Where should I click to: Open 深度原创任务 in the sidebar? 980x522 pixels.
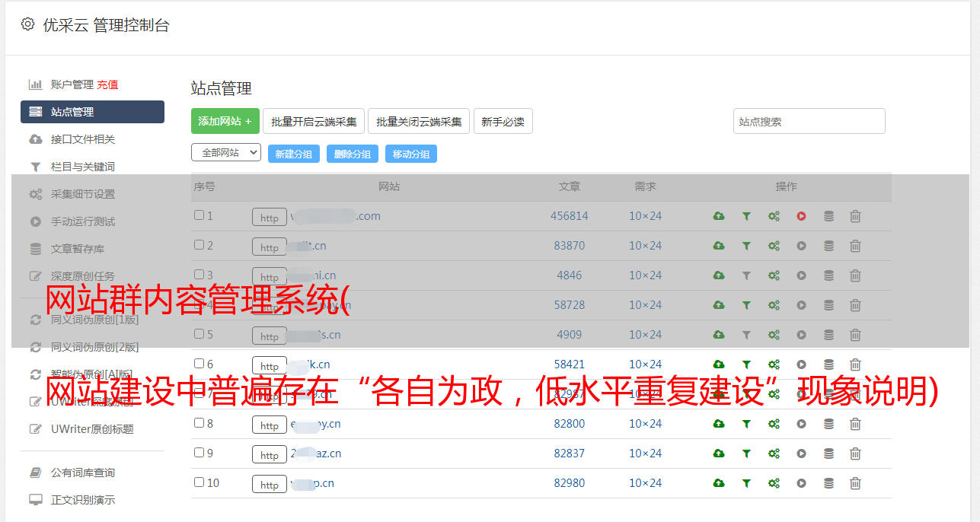click(x=83, y=276)
